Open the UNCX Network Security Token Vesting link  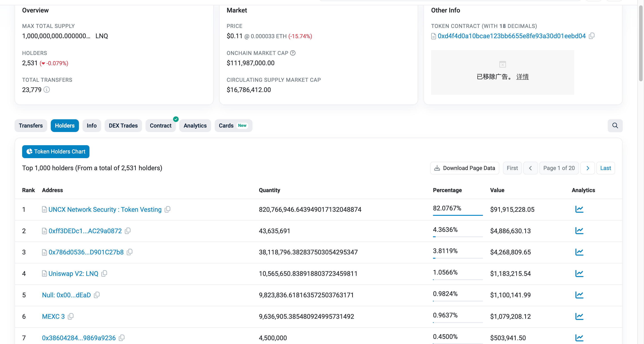[x=104, y=209]
